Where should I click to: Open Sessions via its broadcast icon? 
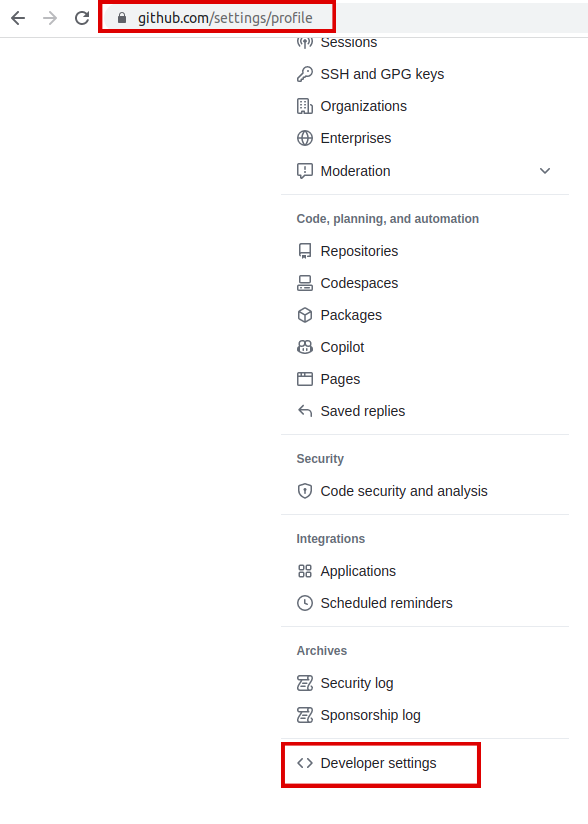click(304, 42)
